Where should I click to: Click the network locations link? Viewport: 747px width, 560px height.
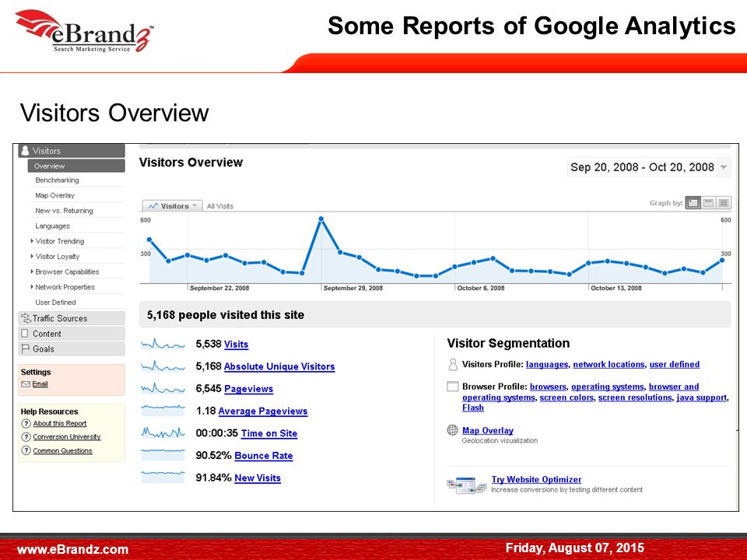608,364
